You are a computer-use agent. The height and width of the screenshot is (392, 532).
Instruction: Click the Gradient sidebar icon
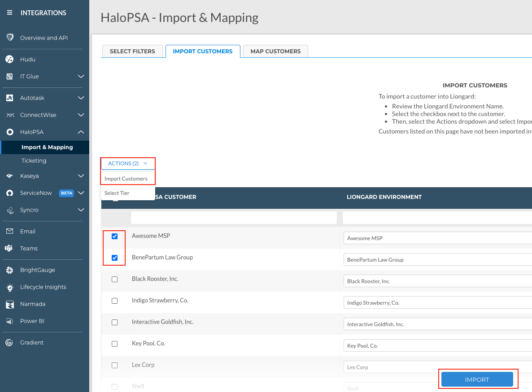coord(9,343)
